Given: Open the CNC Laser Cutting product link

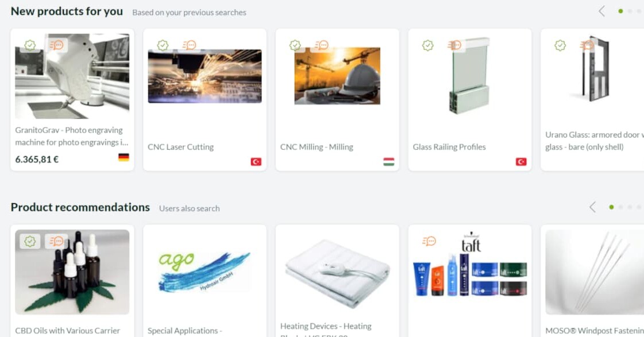Looking at the screenshot, I should [x=181, y=147].
